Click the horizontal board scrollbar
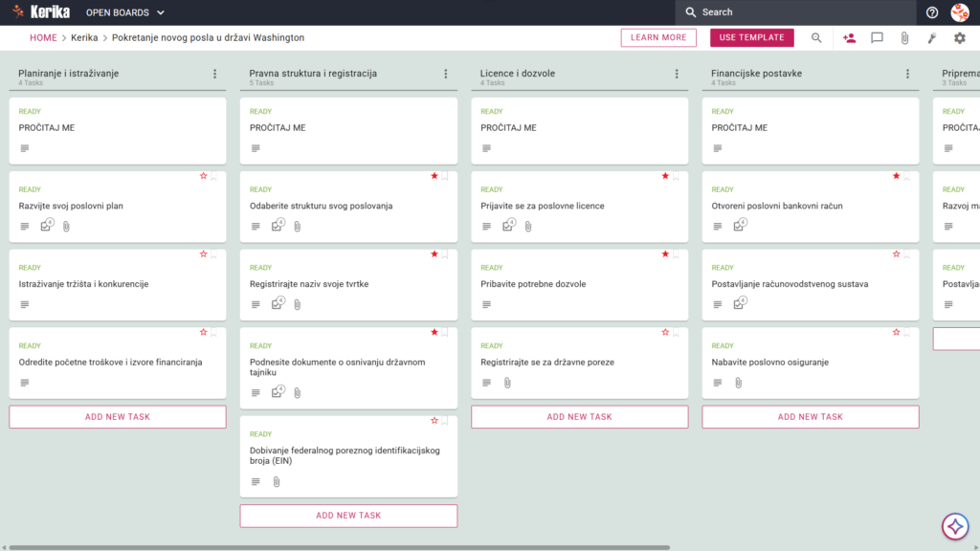980x551 pixels. (340, 547)
